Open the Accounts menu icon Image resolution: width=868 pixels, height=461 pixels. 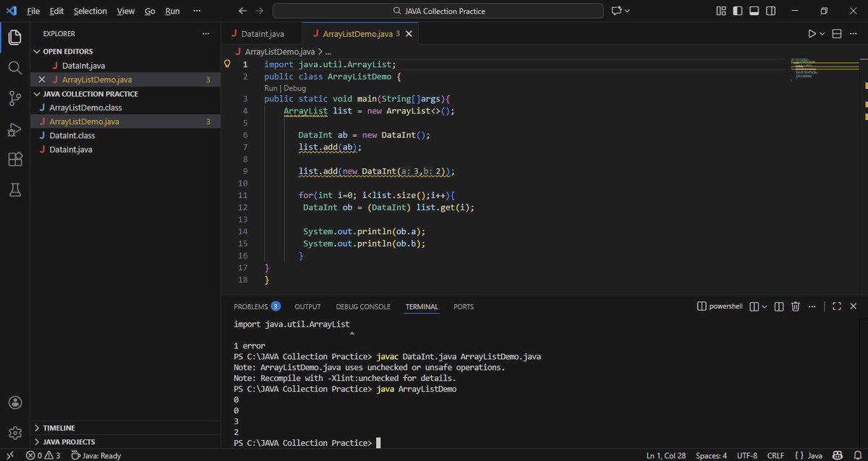pos(14,403)
